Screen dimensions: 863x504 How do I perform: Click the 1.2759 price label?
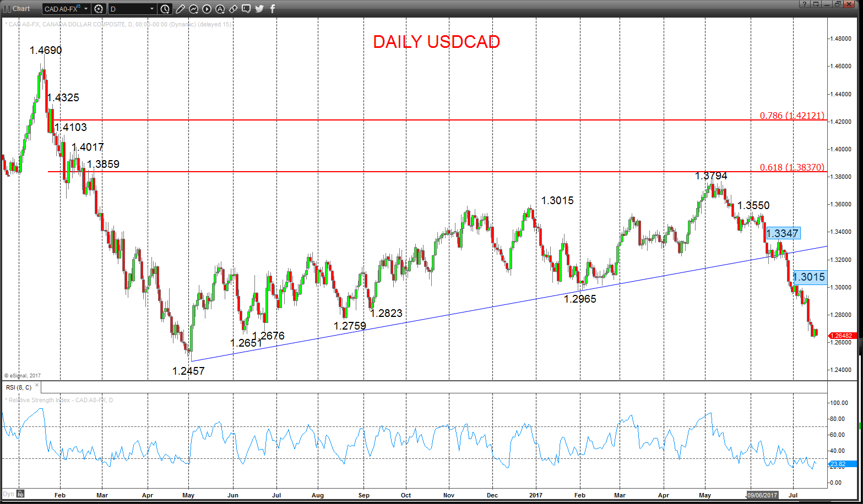350,326
